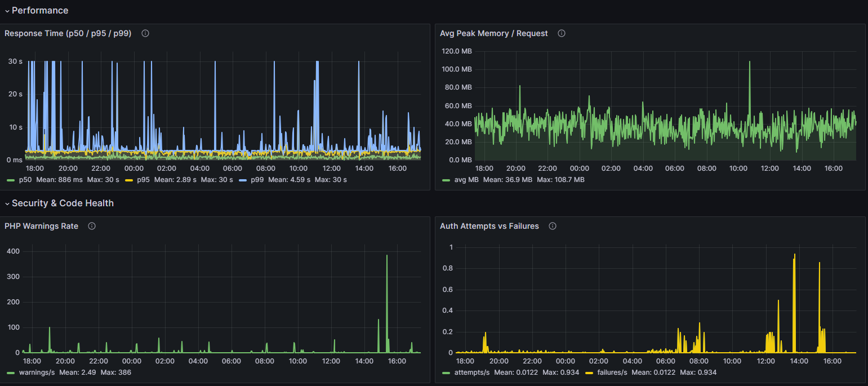The image size is (868, 386).
Task: Open Avg Peak Memory / Request panel title menu
Action: [x=494, y=33]
